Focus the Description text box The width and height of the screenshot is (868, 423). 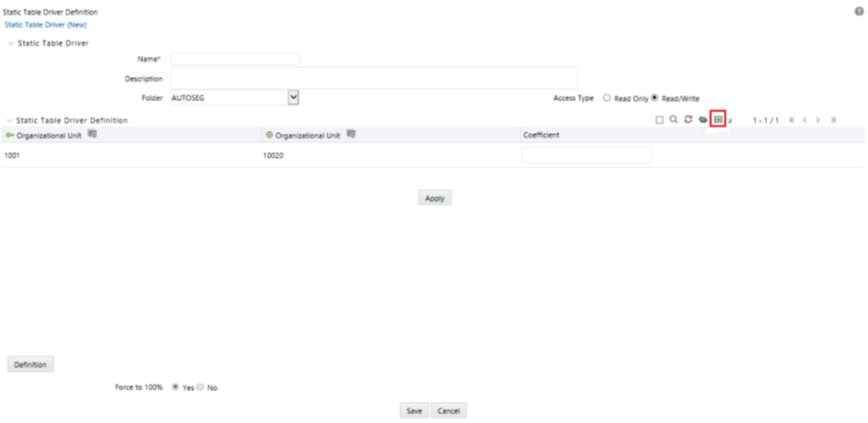[374, 78]
